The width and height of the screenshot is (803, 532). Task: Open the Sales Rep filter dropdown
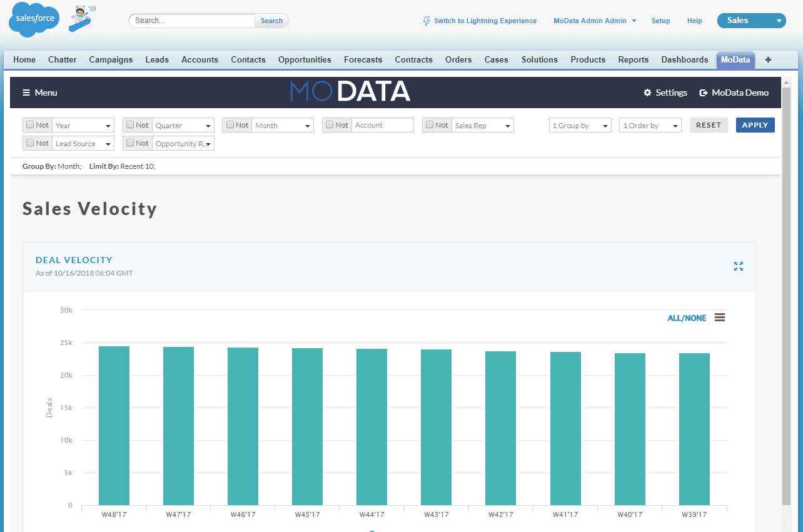pos(483,126)
